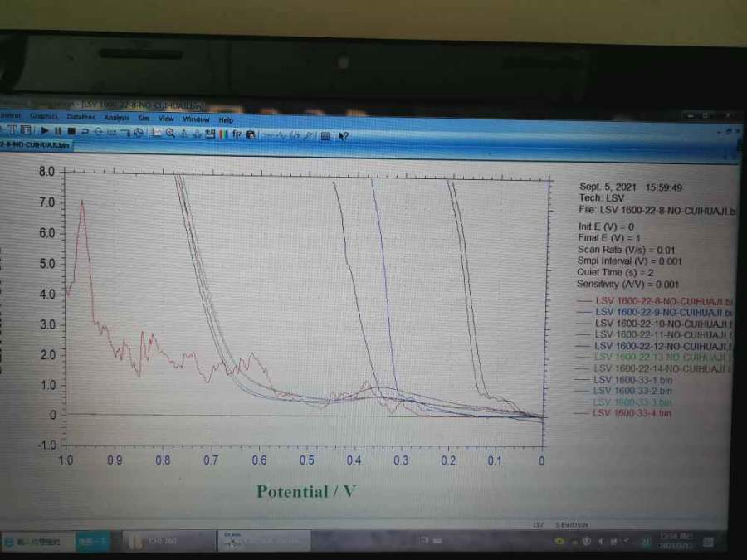
Task: Open the Analysis menu
Action: tap(116, 118)
